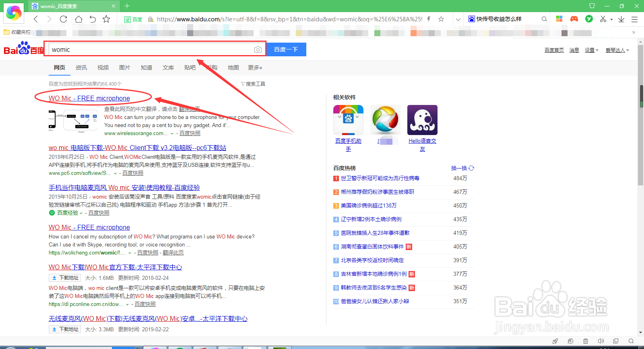This screenshot has height=349, width=644.
Task: Open the pc6下载站 WO Mic Client result
Action: pos(137,148)
